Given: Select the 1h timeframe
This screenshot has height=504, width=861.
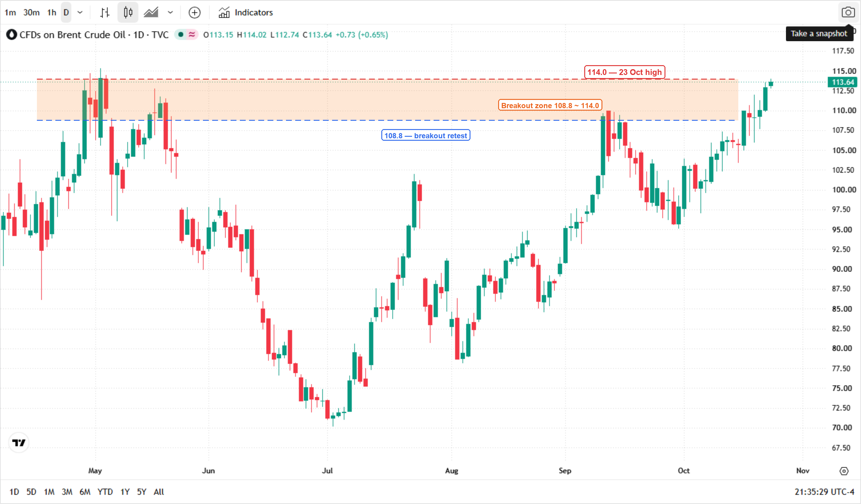Looking at the screenshot, I should pyautogui.click(x=52, y=13).
